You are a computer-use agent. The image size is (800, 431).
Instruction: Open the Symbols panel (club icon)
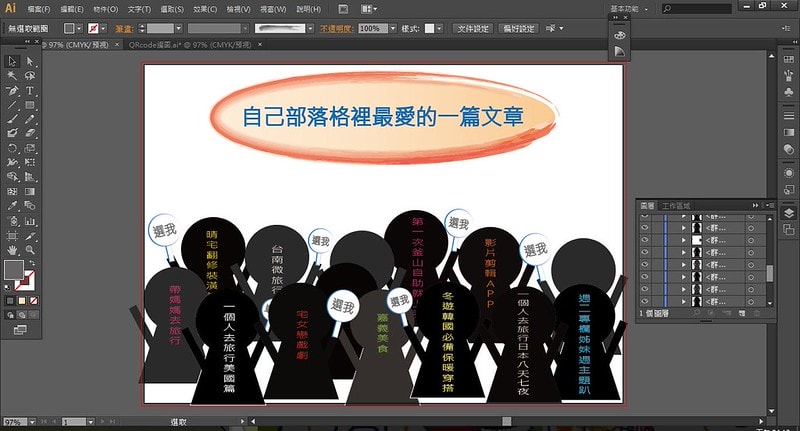pos(789,92)
